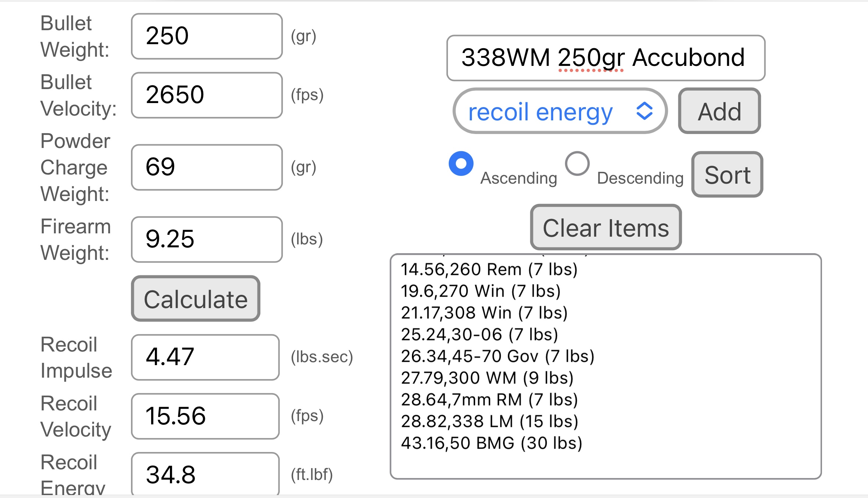
Task: Click the Sort button
Action: pos(727,174)
